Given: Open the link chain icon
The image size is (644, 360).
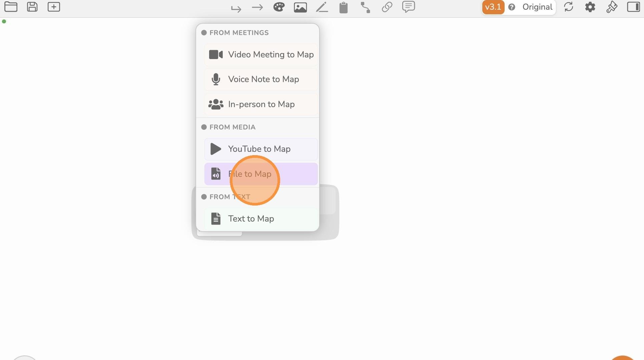Looking at the screenshot, I should click(387, 7).
